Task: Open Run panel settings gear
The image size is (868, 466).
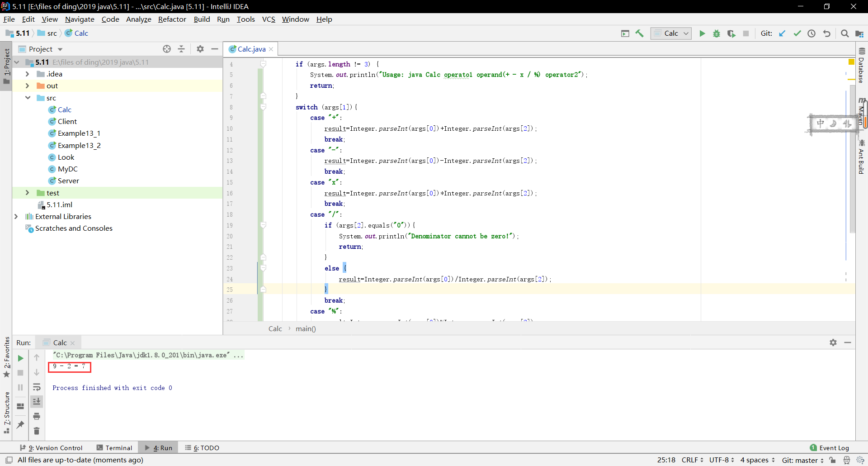Action: (833, 342)
